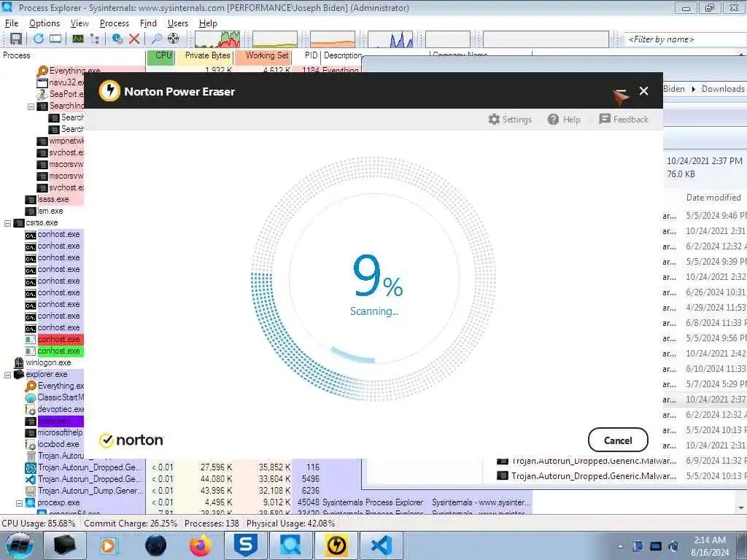Collapse the SearchIndexer process tree node
The width and height of the screenshot is (747, 560).
(31, 106)
